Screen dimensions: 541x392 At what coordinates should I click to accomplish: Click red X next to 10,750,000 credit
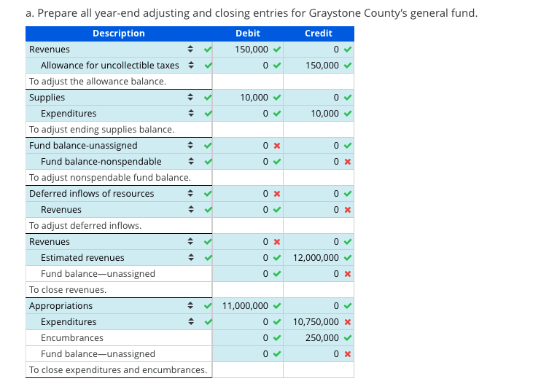pyautogui.click(x=348, y=322)
